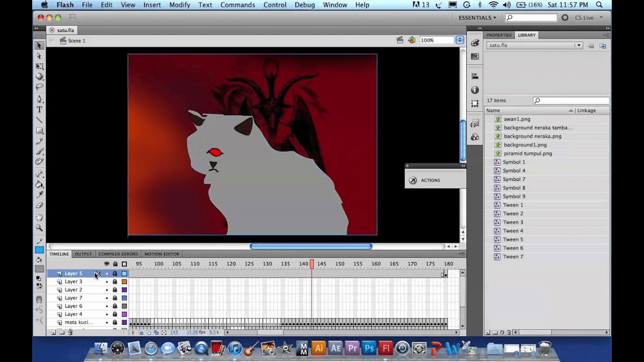Click the New Layer icon in timeline

point(54,333)
